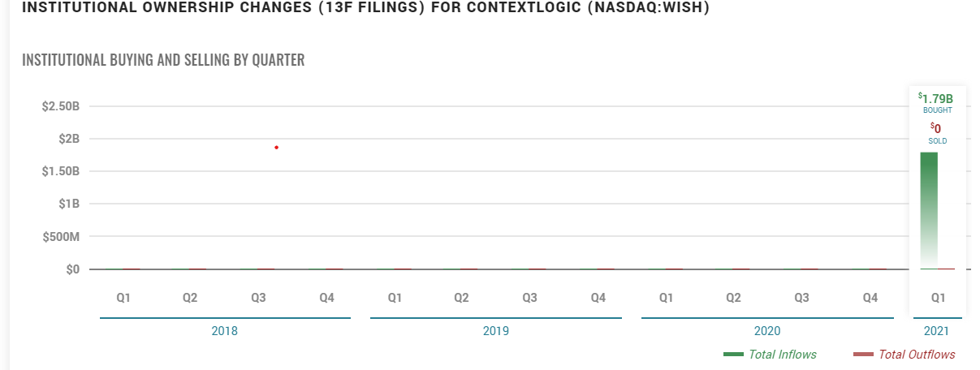Select the Q3 label of 2018

258,298
